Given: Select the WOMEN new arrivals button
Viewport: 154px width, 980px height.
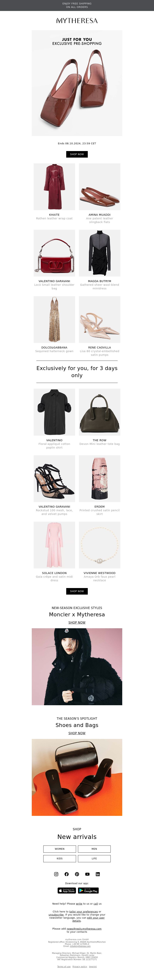Looking at the screenshot, I should (x=60, y=849).
